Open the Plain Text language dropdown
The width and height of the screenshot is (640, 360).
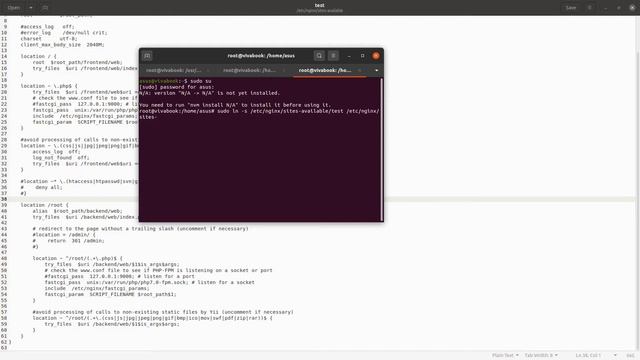[505, 356]
